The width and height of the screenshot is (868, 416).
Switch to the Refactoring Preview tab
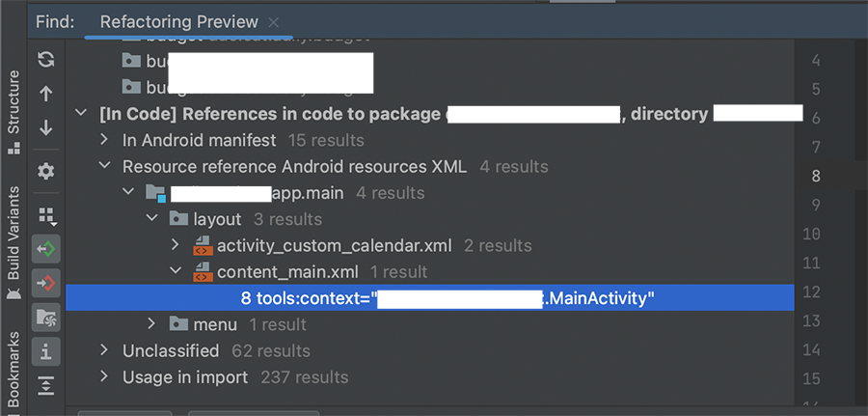(178, 21)
